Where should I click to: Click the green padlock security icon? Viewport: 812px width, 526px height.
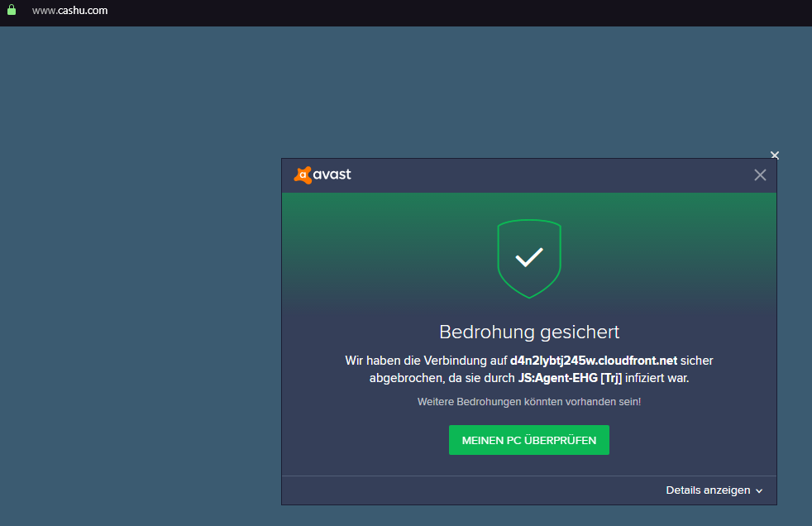coord(12,10)
